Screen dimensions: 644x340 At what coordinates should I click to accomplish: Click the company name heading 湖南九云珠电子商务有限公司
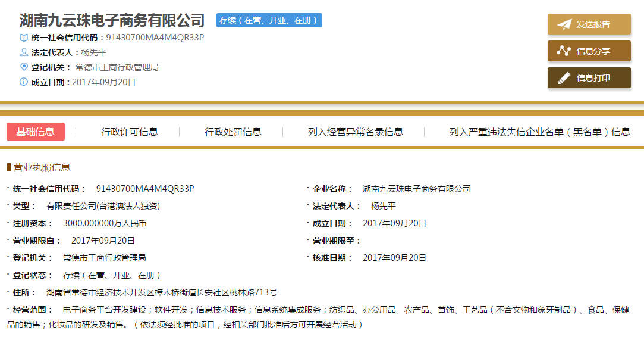point(112,20)
